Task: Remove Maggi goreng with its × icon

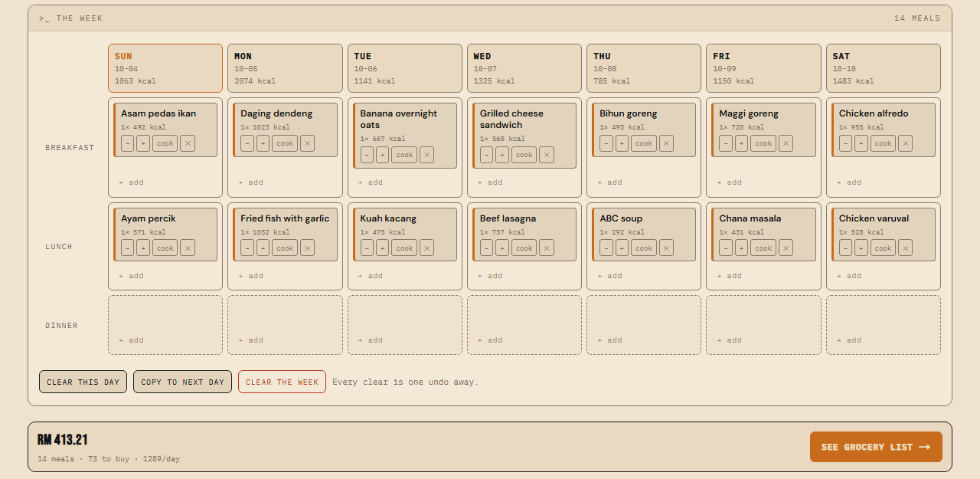Action: [786, 143]
